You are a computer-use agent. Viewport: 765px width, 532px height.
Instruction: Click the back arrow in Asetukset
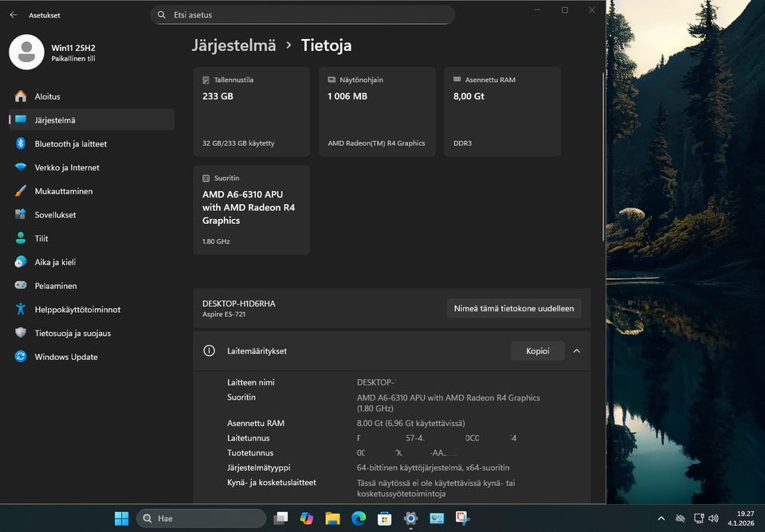(13, 15)
